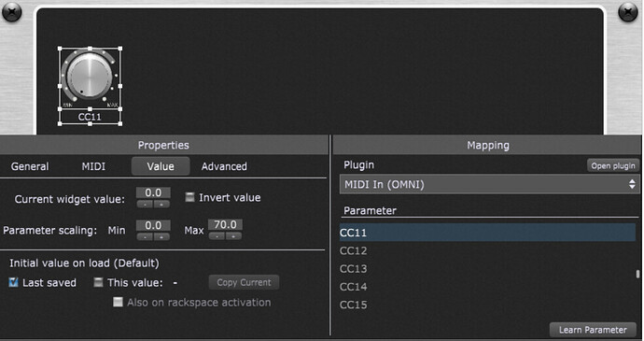The image size is (644, 341).
Task: Click the CC11 knob widget
Action: (x=90, y=78)
